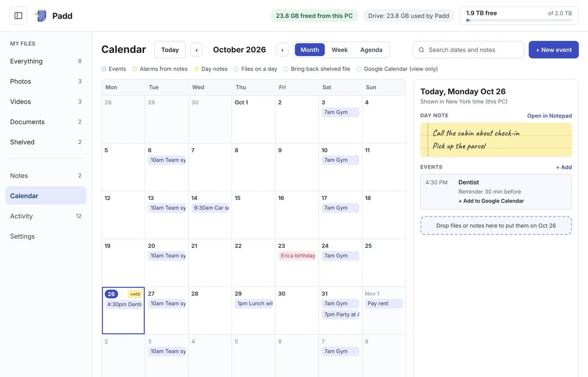Toggle Bring back shelved file filter
Viewport: 588px width, 377px height.
(x=317, y=69)
